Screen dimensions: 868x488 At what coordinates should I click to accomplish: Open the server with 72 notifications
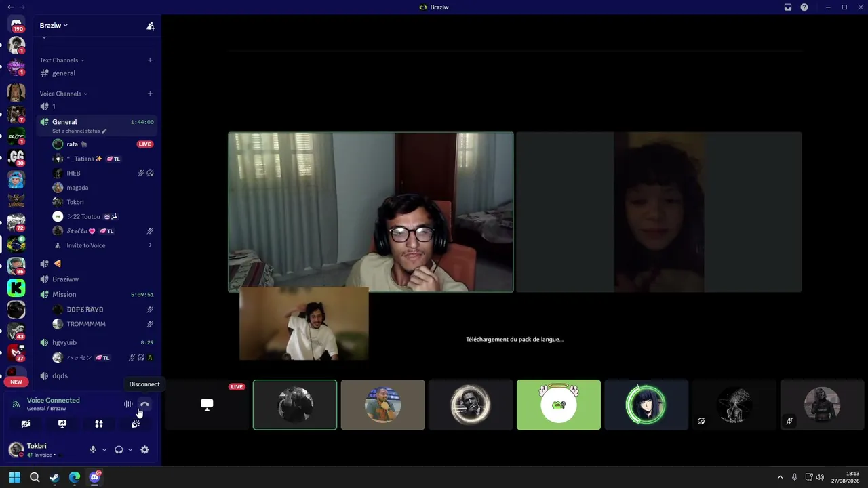[16, 222]
